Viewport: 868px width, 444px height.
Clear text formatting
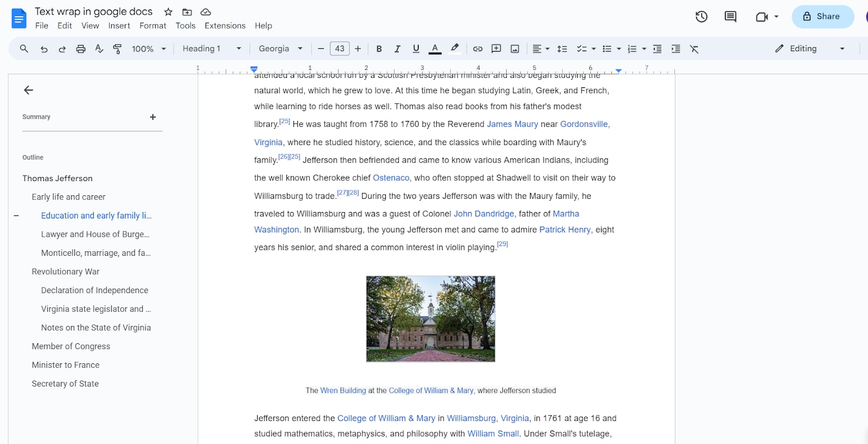(x=694, y=49)
